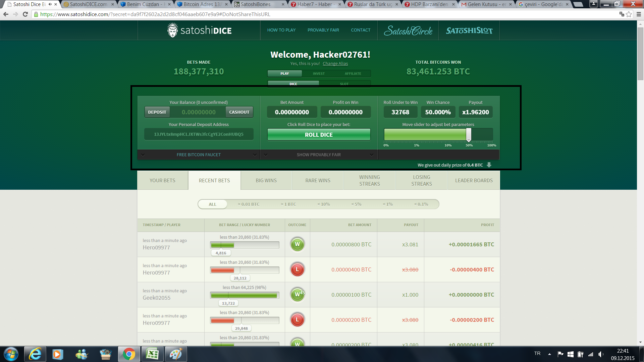Select the AFFILIATE mode toggle
644x362 pixels.
pos(353,73)
